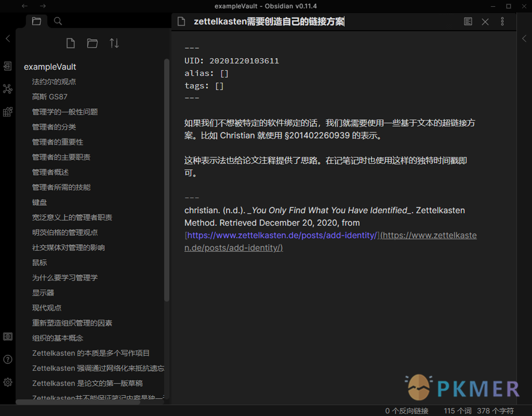Open the note 管理者的主要职责

coord(61,157)
